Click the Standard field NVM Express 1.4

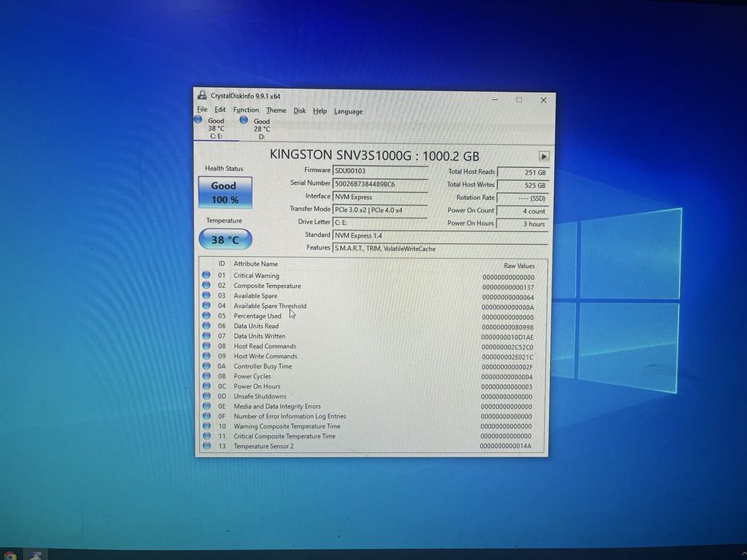point(440,236)
